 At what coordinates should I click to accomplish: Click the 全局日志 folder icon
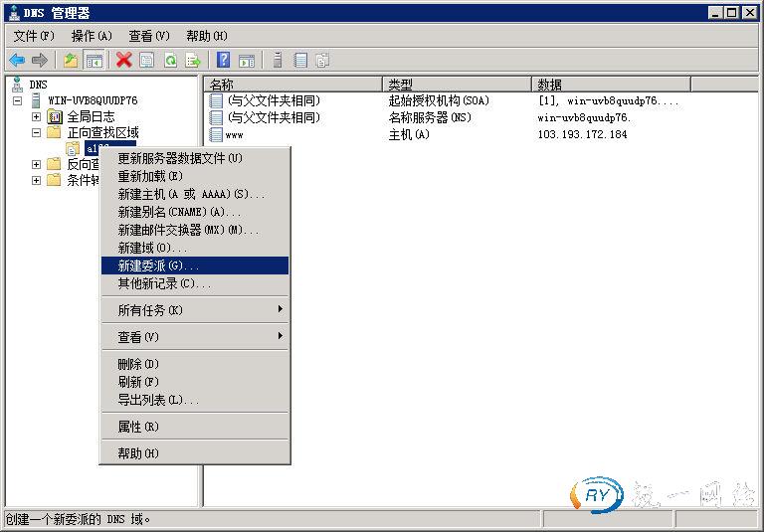(55, 117)
